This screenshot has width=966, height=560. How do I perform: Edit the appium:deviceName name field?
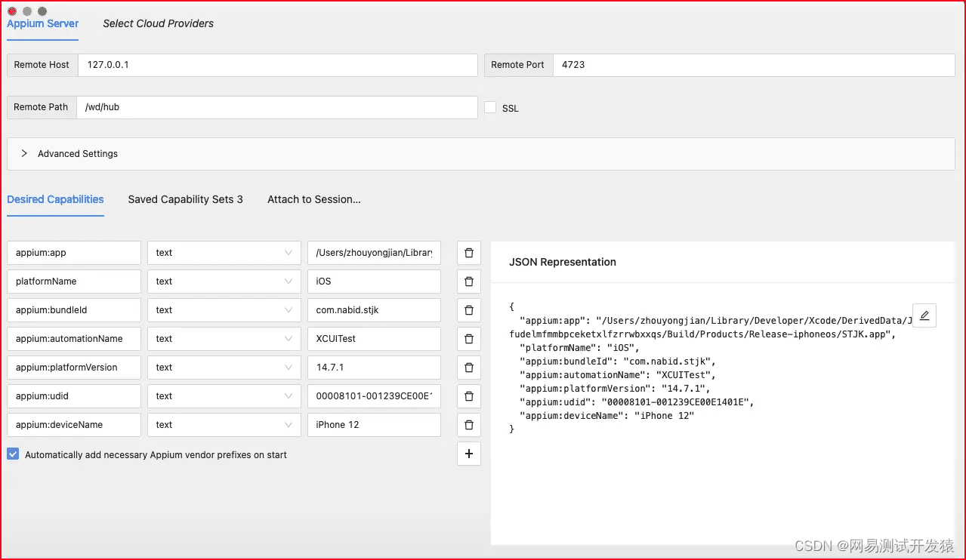[x=74, y=425]
